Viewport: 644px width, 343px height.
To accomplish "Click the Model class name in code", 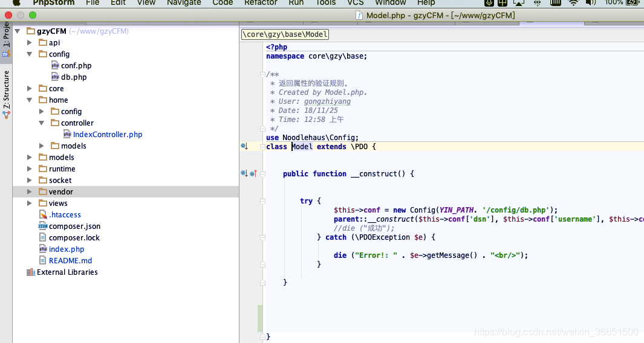I will [302, 147].
